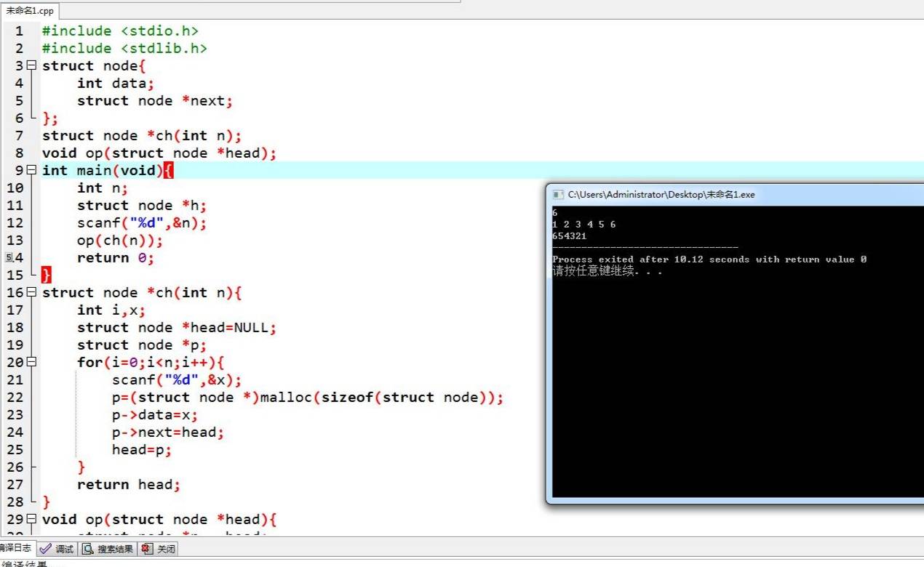Click line number 1 in the gutter
This screenshot has width=924, height=567.
pos(19,31)
